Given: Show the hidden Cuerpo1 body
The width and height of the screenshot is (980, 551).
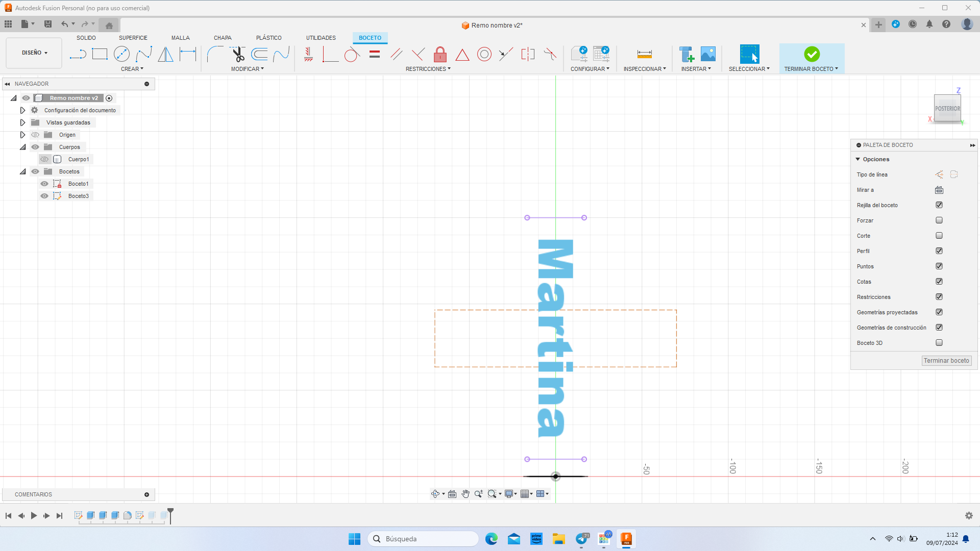Looking at the screenshot, I should 44,159.
